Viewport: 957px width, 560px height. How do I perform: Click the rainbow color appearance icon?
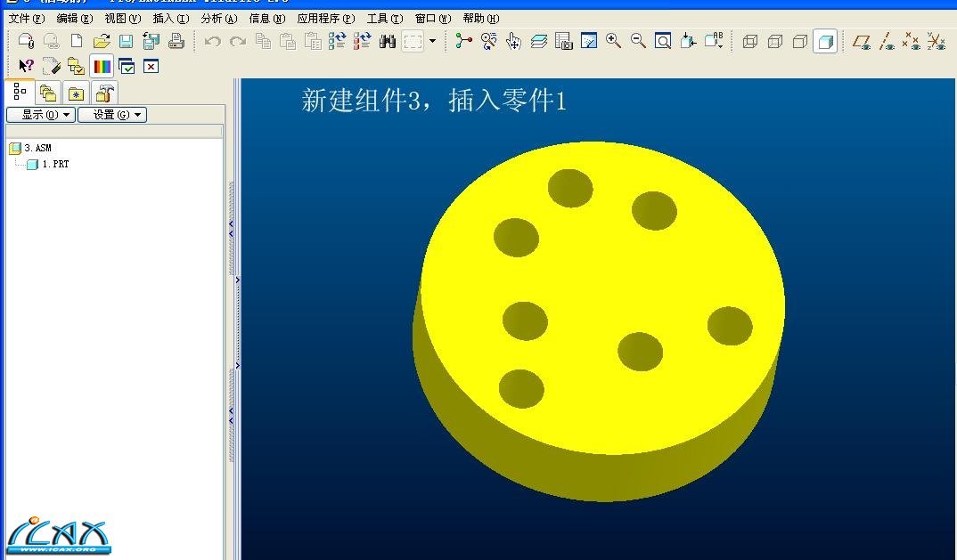point(102,66)
